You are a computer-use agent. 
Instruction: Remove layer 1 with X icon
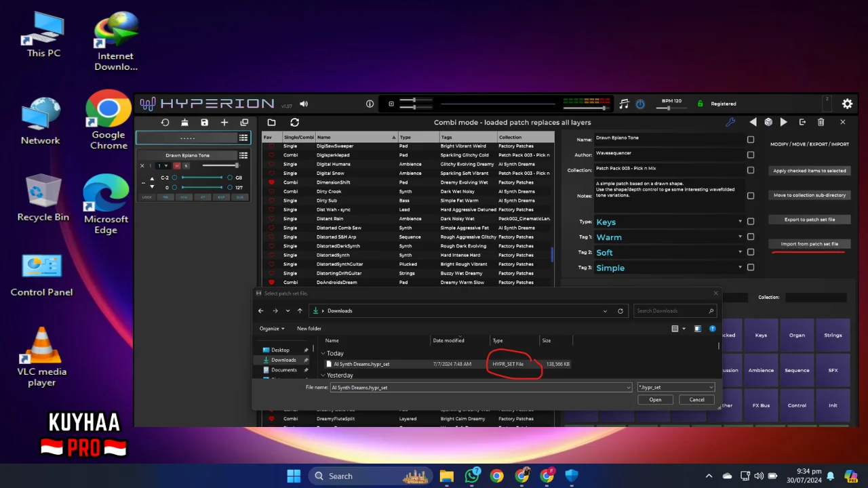point(142,165)
